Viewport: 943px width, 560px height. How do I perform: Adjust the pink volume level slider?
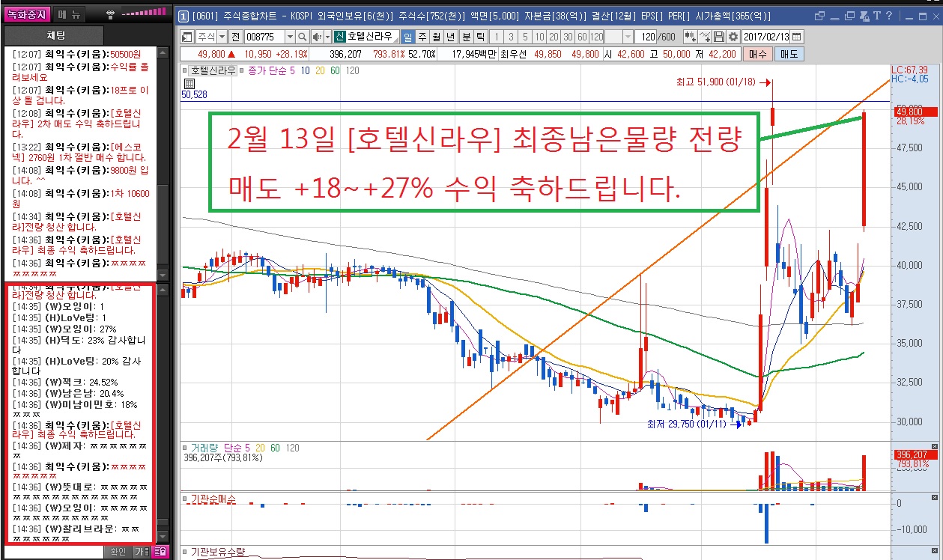pyautogui.click(x=144, y=13)
